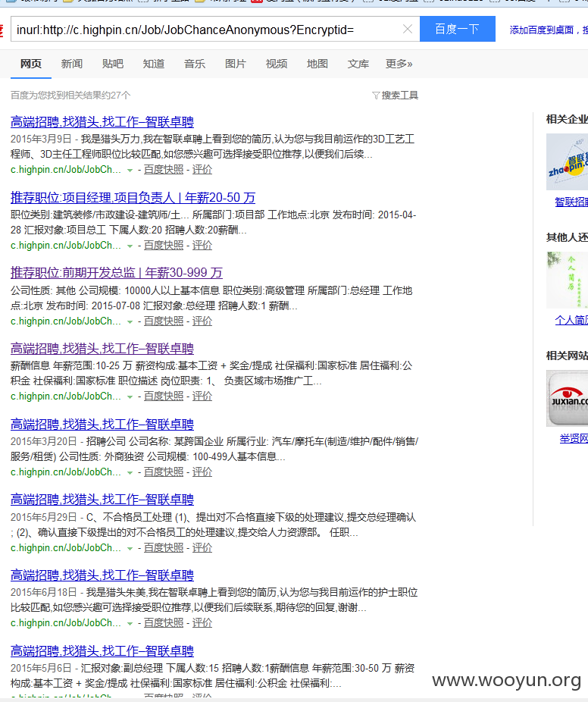Switch to the 图片 tab
588x702 pixels.
click(x=236, y=64)
